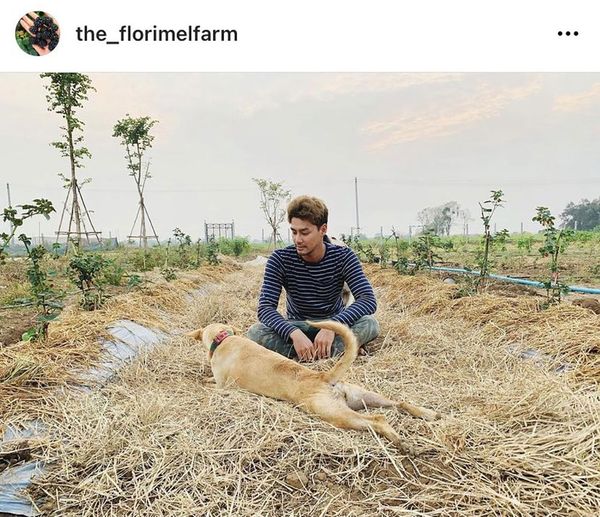Click the tall staked tree on left
This screenshot has width=600, height=517.
point(72,161)
